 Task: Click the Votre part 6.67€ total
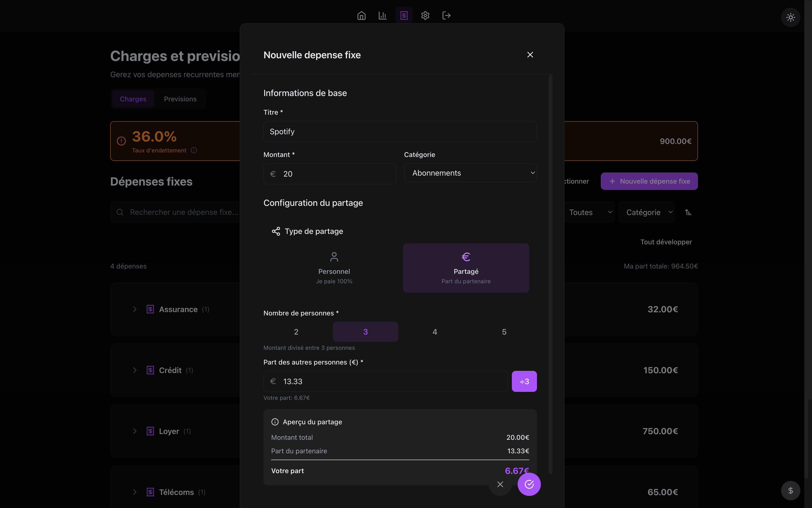click(517, 471)
